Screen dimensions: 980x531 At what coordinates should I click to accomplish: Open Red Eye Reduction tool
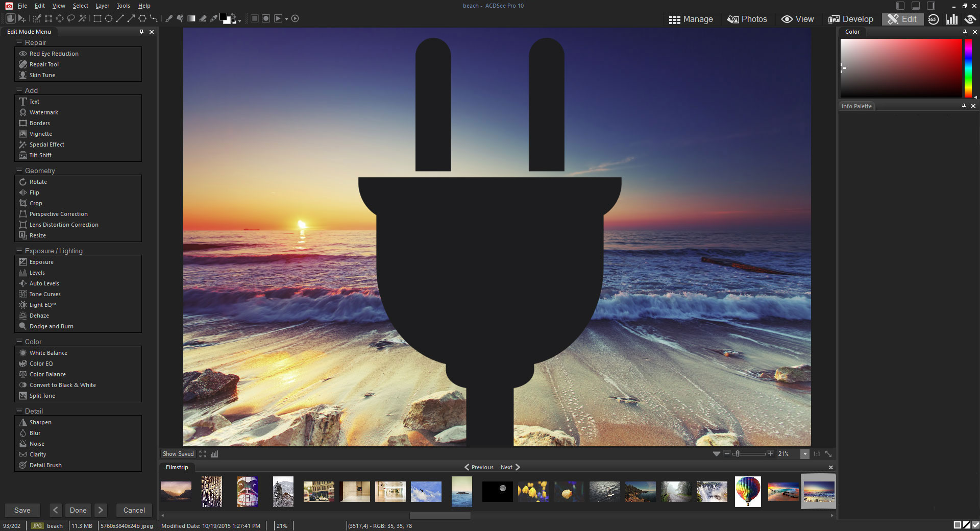(54, 54)
